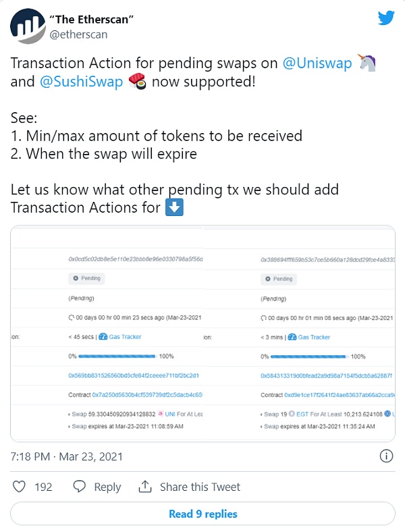Like the tweet with the heart icon
The height and width of the screenshot is (532, 405).
coord(20,486)
